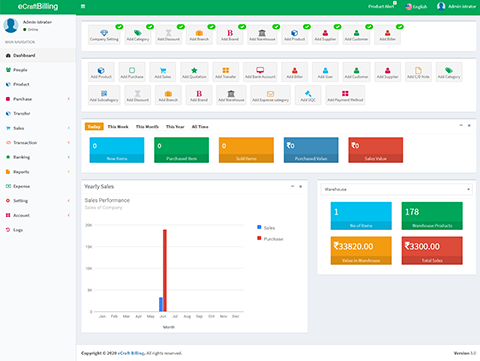Open the Value in Warehouse card
The height and width of the screenshot is (361, 480).
coord(361,251)
